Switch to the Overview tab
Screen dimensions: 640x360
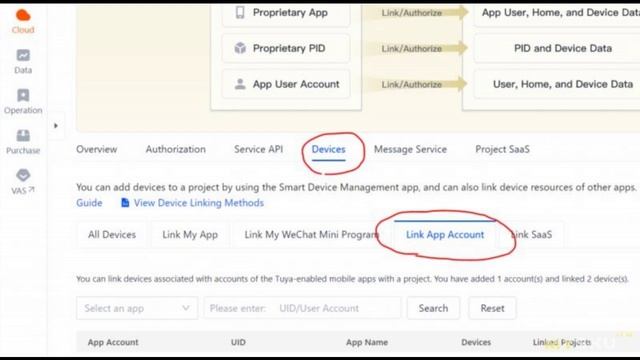tap(96, 149)
